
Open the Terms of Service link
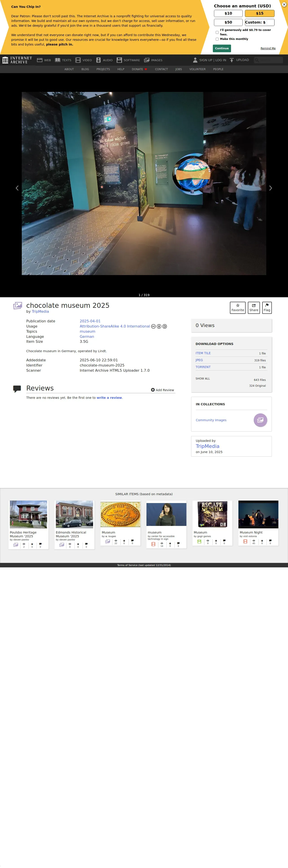(x=144, y=565)
